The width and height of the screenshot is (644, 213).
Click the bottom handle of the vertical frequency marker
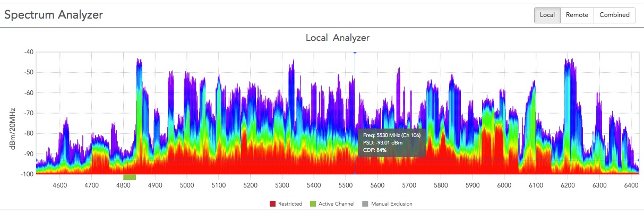pos(355,174)
